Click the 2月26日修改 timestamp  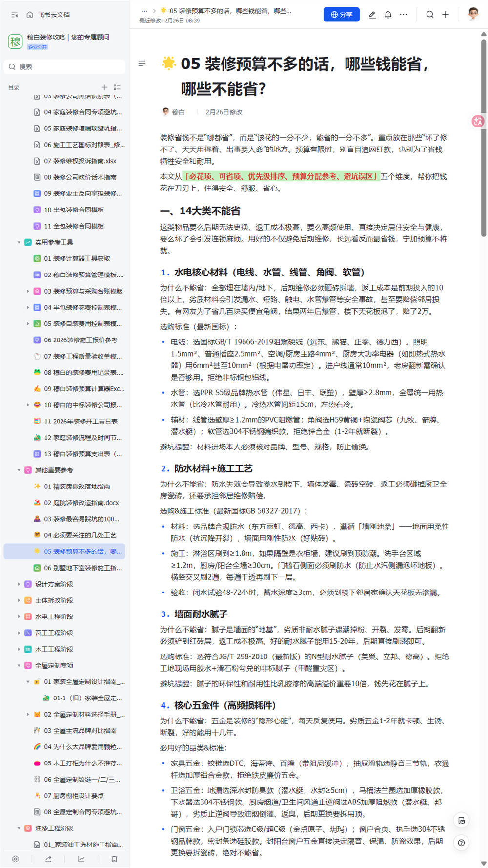(x=224, y=112)
